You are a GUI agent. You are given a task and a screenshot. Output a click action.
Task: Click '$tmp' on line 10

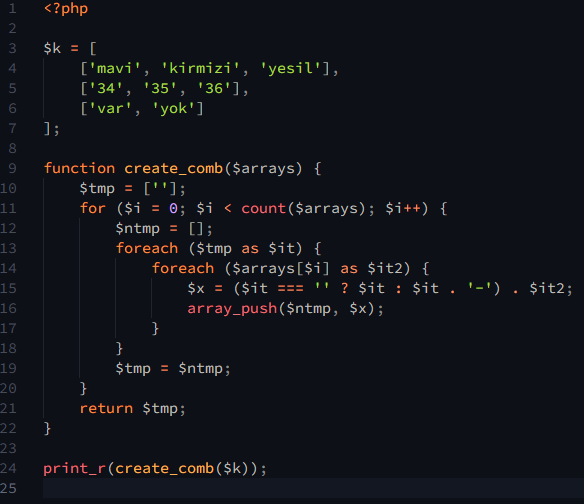[97, 188]
